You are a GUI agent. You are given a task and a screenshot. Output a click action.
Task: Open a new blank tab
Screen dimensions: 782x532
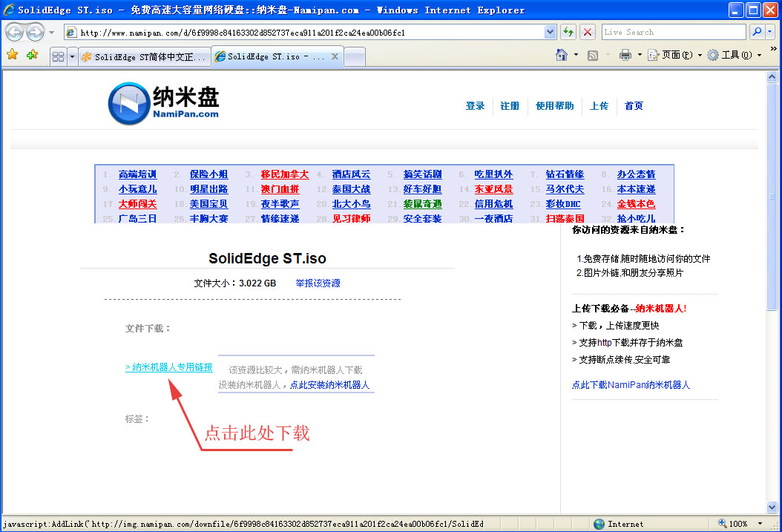[x=355, y=57]
